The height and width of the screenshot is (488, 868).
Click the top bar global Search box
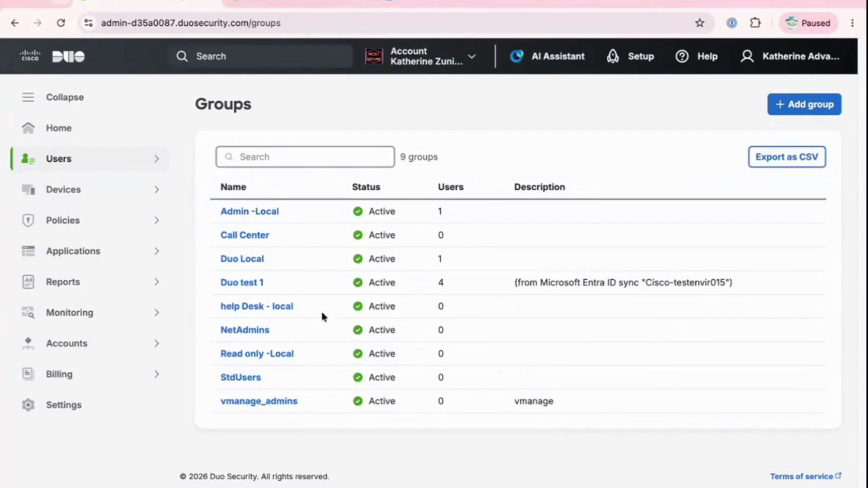click(x=261, y=56)
